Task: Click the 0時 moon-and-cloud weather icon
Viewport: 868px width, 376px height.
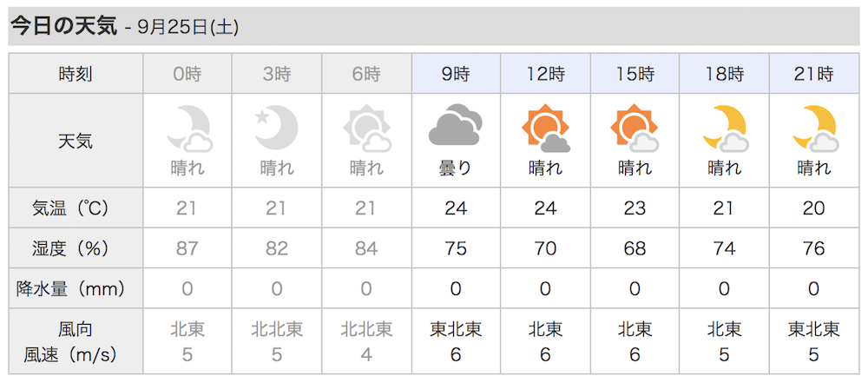Action: (x=189, y=129)
